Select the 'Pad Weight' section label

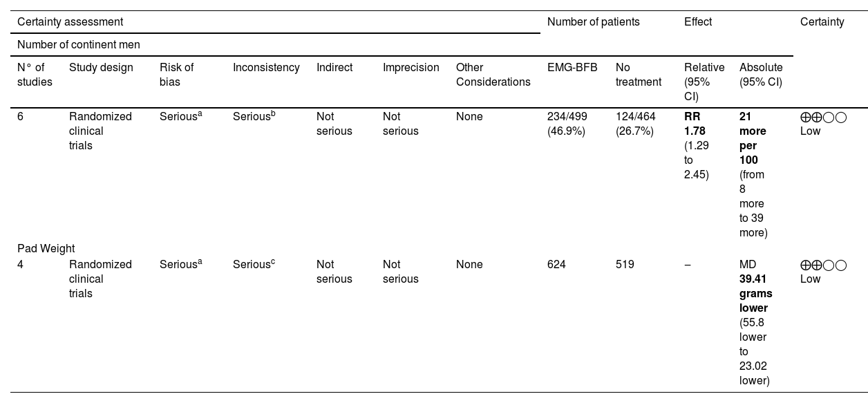point(46,249)
